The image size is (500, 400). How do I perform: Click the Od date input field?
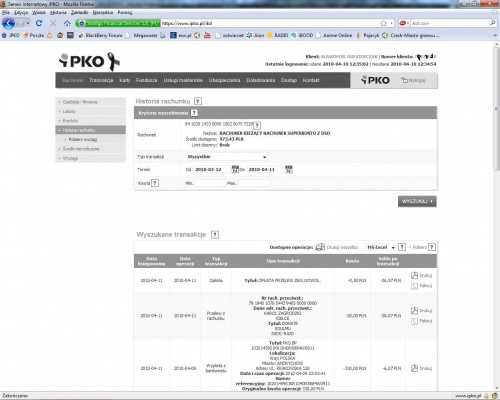point(212,169)
